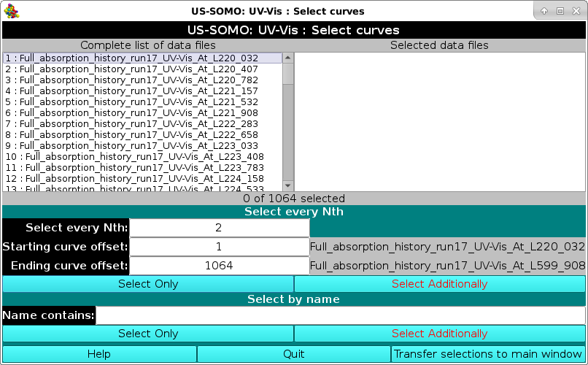Image resolution: width=588 pixels, height=365 pixels.
Task: Click ending file name label L599_908
Action: (x=447, y=266)
